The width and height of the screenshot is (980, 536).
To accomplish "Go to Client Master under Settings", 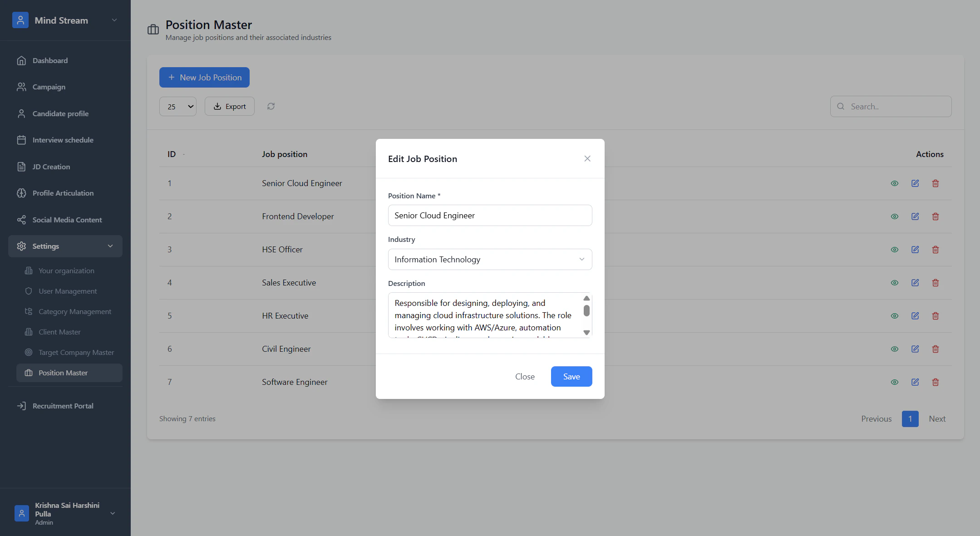I will pyautogui.click(x=59, y=332).
